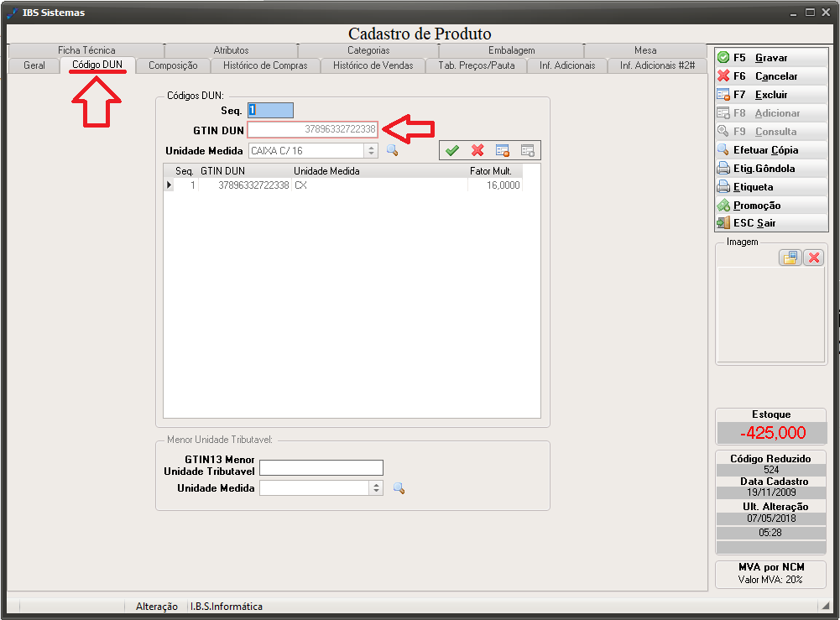Screen dimensions: 840x620
Task: Click Valor MVA: 20% text
Action: click(x=770, y=579)
